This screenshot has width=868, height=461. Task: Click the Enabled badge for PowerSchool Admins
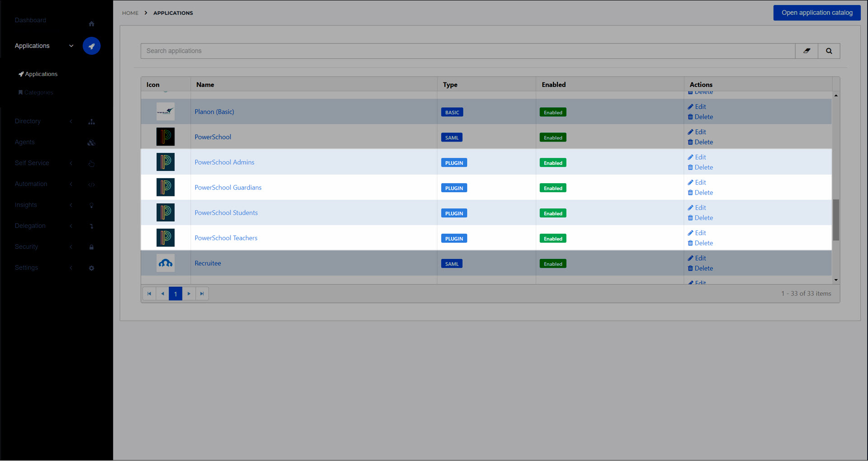tap(553, 163)
